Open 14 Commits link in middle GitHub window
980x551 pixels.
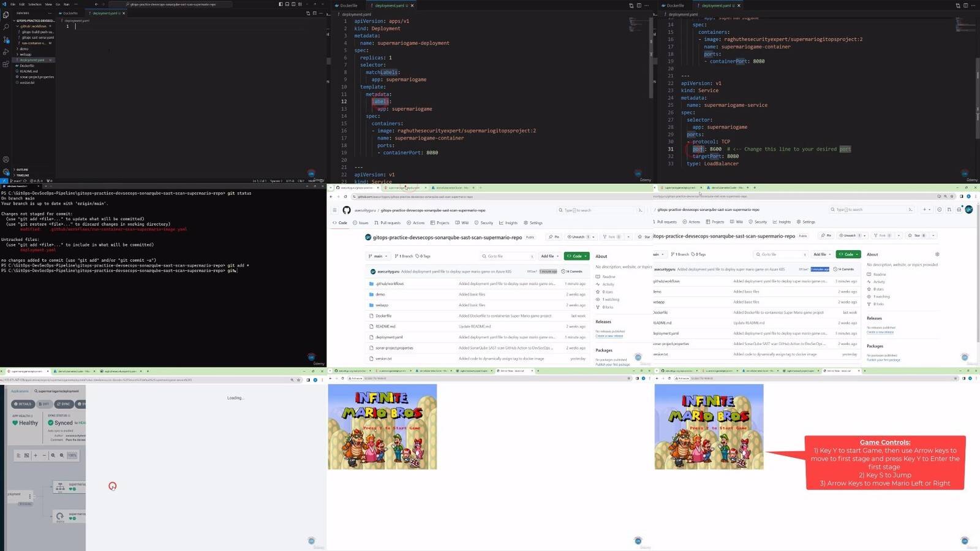(x=571, y=271)
